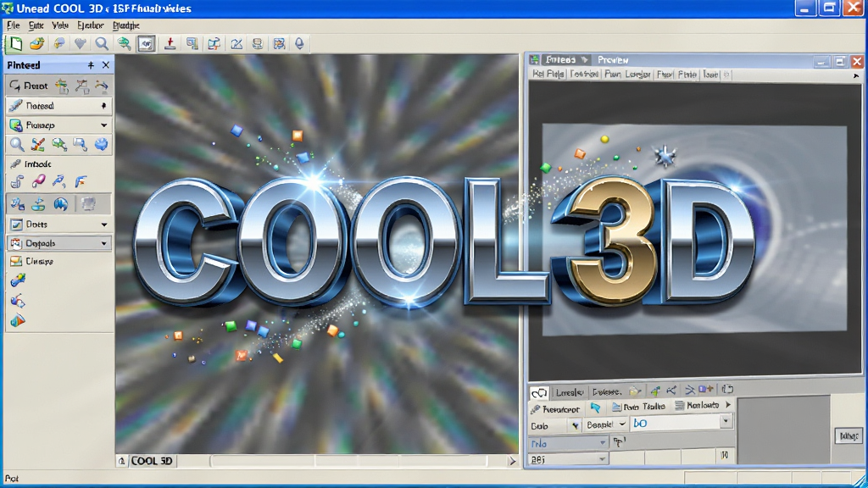868x488 pixels.
Task: Close the left side panel
Action: point(106,65)
